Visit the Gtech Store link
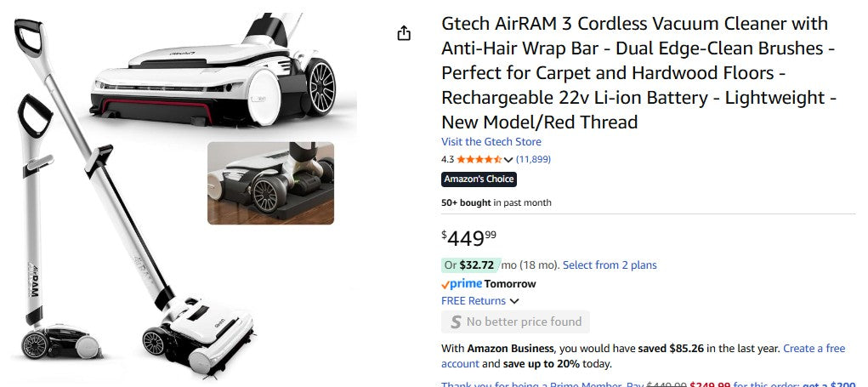 491,142
